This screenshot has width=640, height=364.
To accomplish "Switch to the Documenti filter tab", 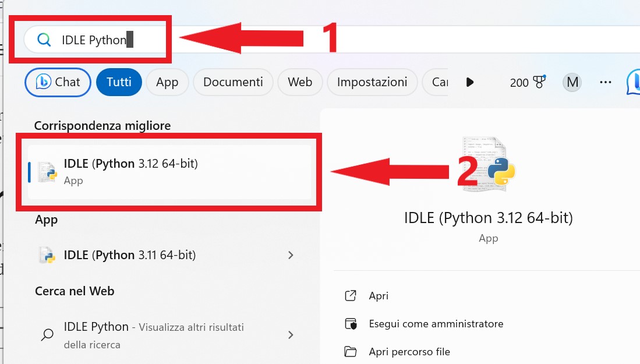I will click(x=233, y=82).
